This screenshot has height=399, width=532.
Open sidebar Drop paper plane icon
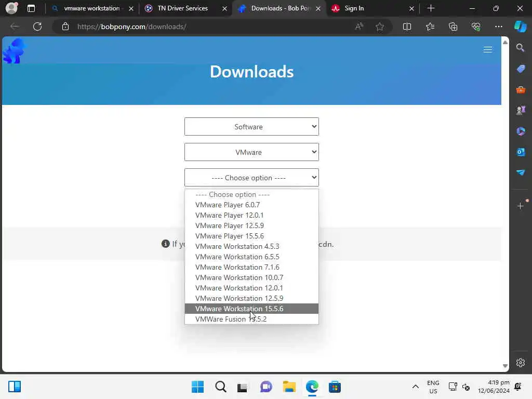(x=521, y=172)
